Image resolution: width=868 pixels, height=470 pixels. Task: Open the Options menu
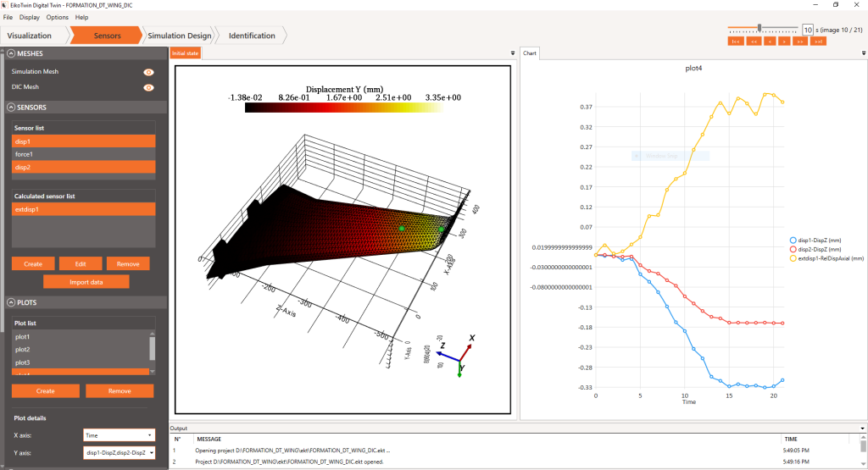(x=57, y=17)
